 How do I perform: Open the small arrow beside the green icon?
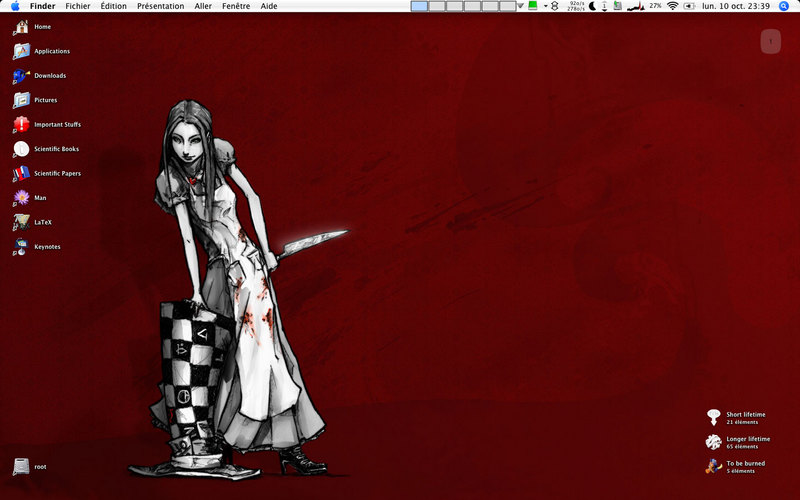[545, 6]
